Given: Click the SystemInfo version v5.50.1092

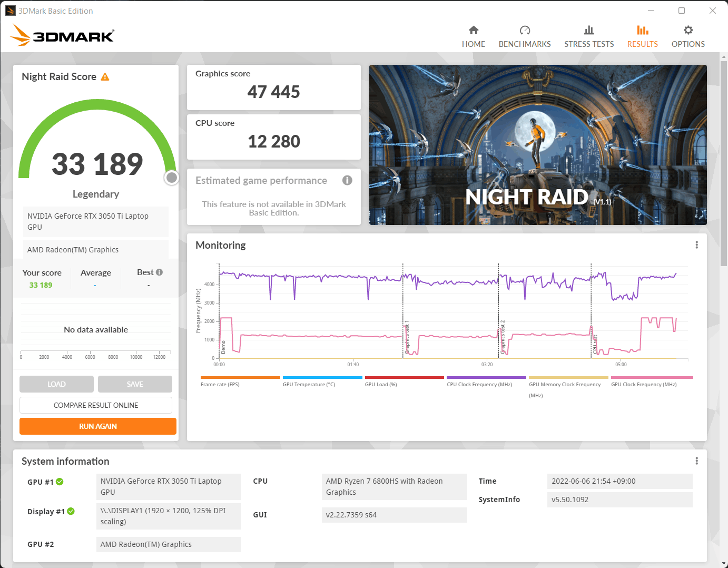Looking at the screenshot, I should (620, 500).
